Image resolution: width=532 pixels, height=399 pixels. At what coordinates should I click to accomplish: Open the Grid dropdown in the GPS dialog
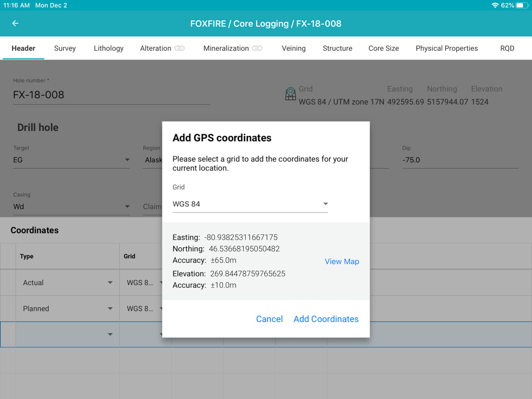[325, 204]
